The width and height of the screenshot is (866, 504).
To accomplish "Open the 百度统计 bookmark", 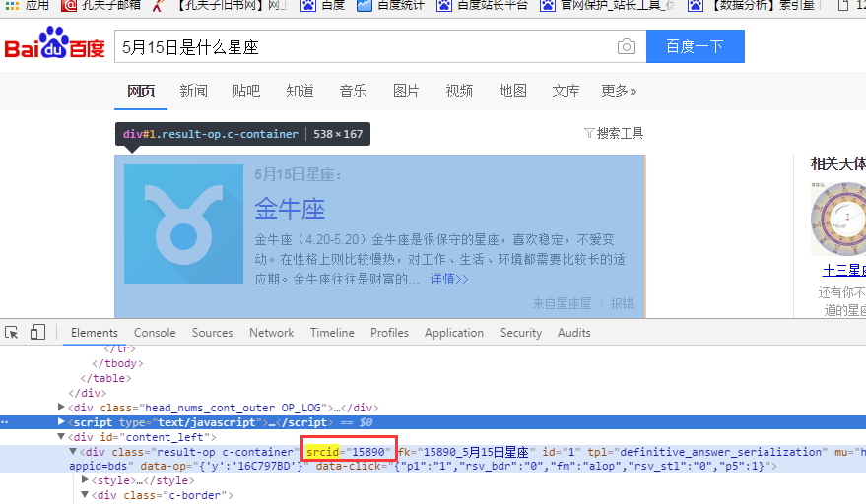I will pos(388,6).
